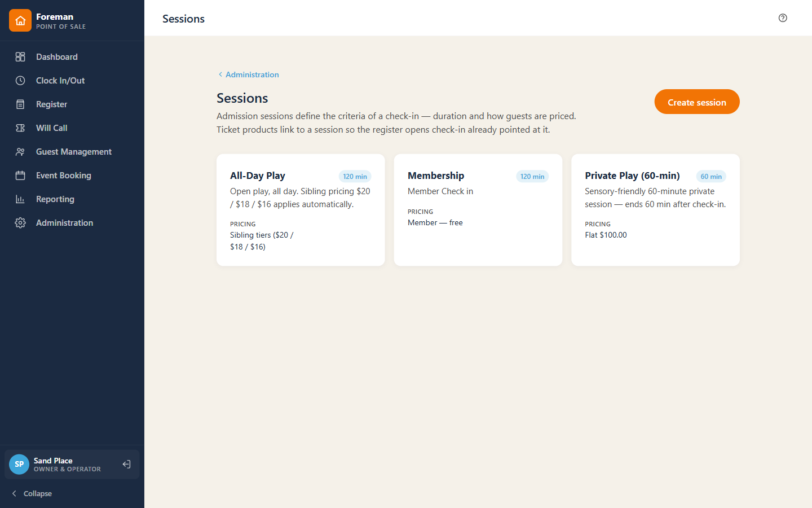Screen dimensions: 812x508
Task: Click the 120 min badge on All-Day Play
Action: coord(355,177)
